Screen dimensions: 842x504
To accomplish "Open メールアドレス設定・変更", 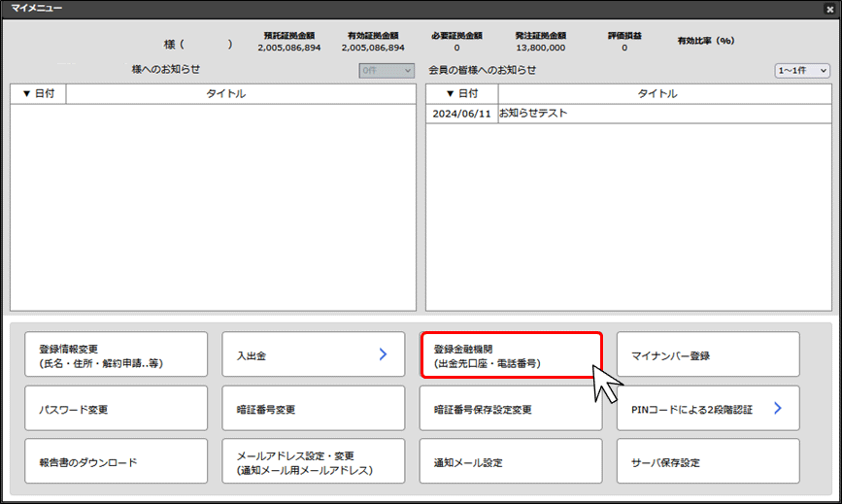I will [313, 462].
